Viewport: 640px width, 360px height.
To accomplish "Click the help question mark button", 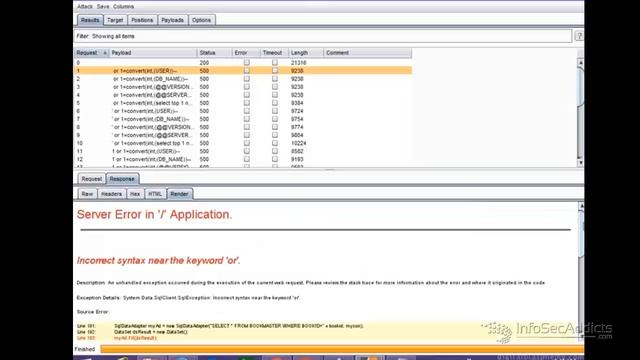I will tap(579, 36).
